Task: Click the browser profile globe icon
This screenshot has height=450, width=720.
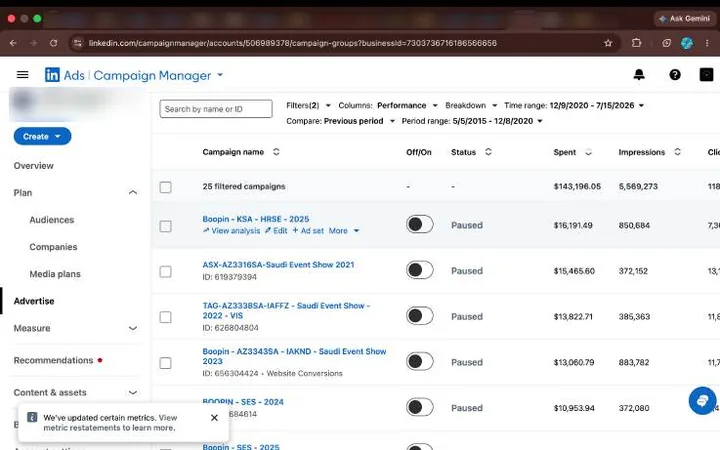Action: (x=686, y=43)
